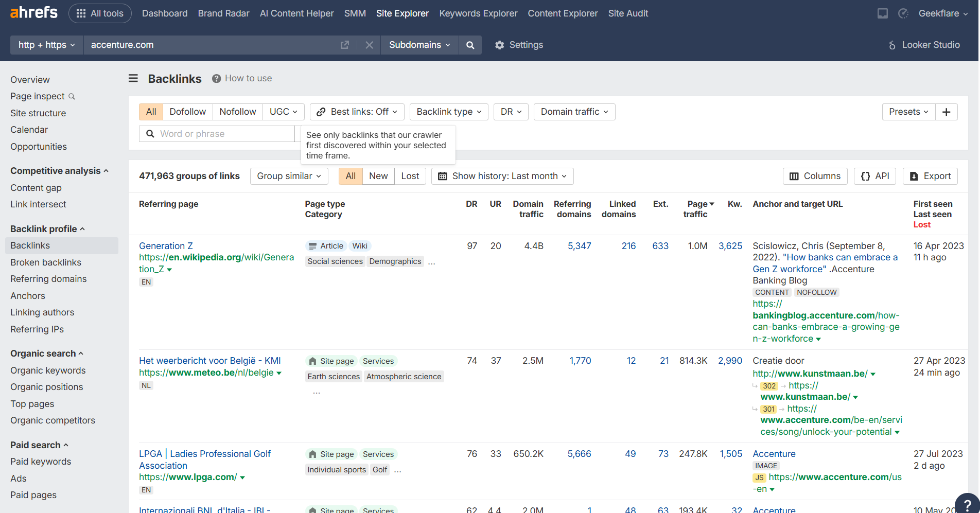Click the credits usage gauge icon
This screenshot has width=980, height=513.
click(903, 13)
